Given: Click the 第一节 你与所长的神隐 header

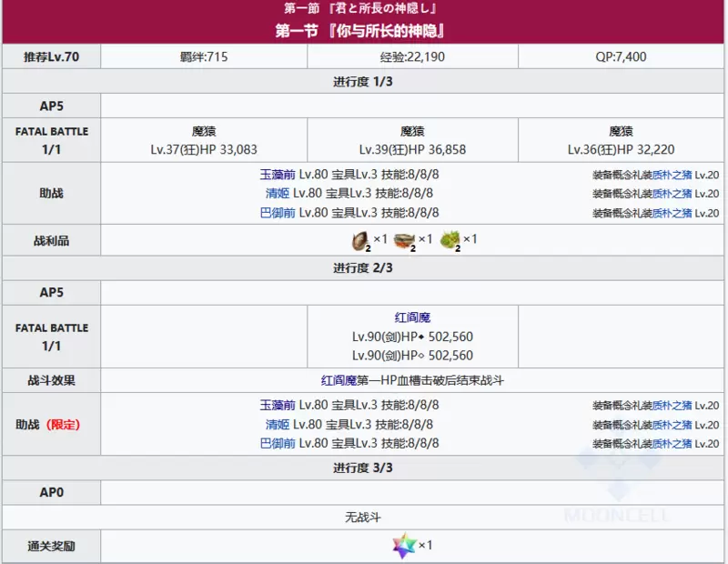Looking at the screenshot, I should 363,31.
